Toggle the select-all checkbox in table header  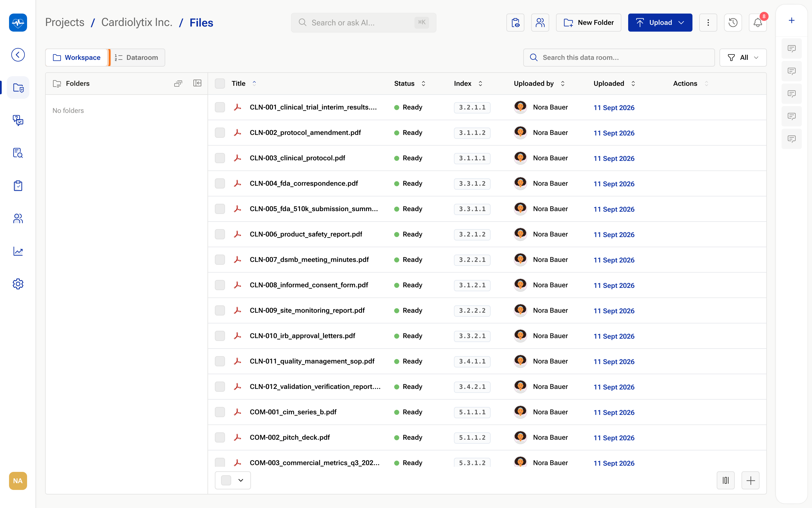(x=220, y=83)
